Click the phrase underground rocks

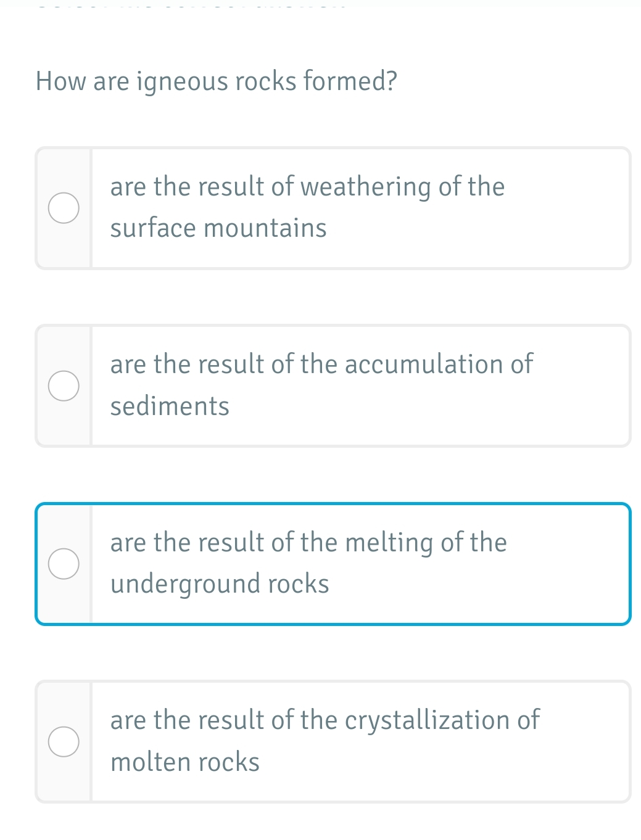pyautogui.click(x=220, y=583)
